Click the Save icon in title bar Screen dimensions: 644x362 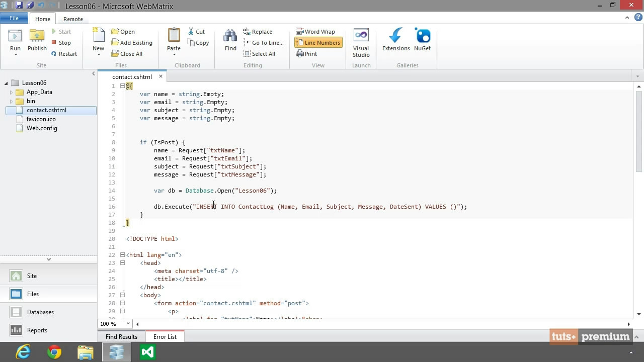click(x=19, y=6)
